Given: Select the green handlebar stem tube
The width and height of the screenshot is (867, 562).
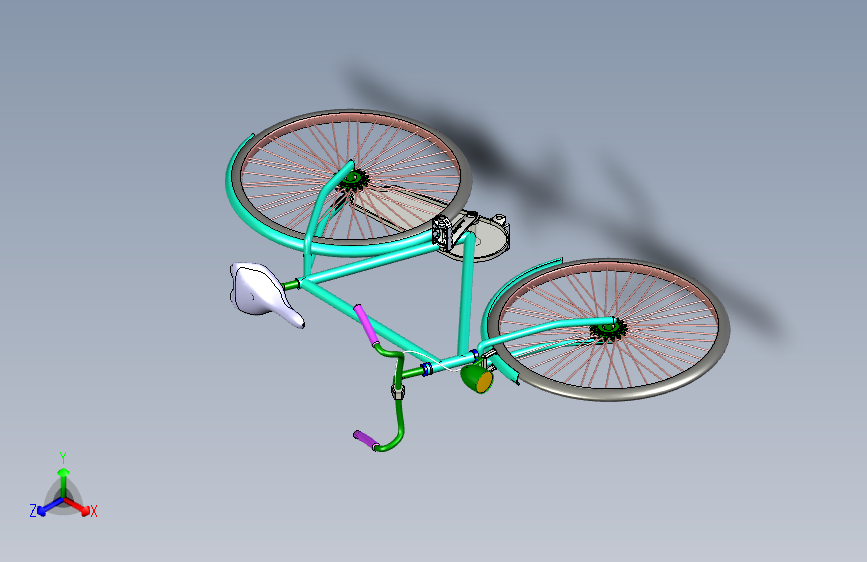Looking at the screenshot, I should [412, 373].
